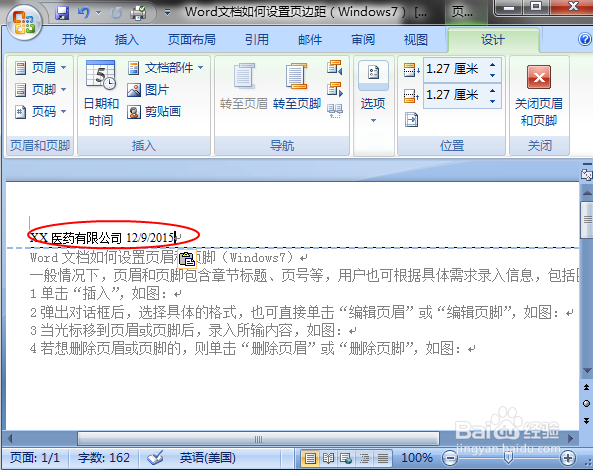Screen dimensions: 593x470
Task: Go to previous page browse button
Action: click(587, 387)
